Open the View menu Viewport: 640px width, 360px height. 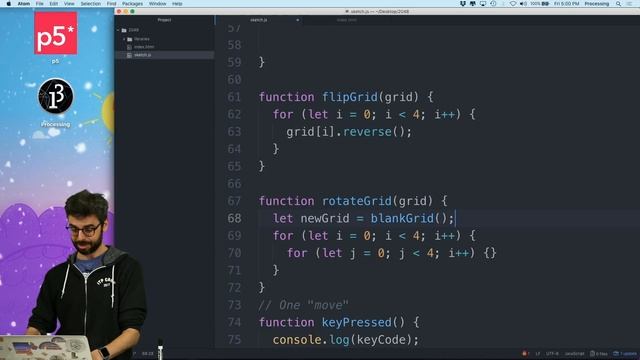pyautogui.click(x=69, y=4)
